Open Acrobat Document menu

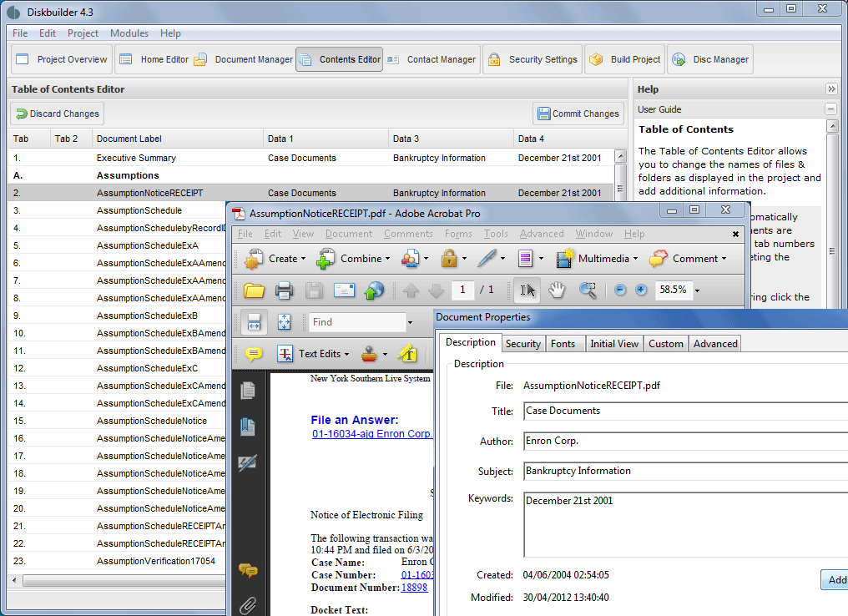coord(349,234)
